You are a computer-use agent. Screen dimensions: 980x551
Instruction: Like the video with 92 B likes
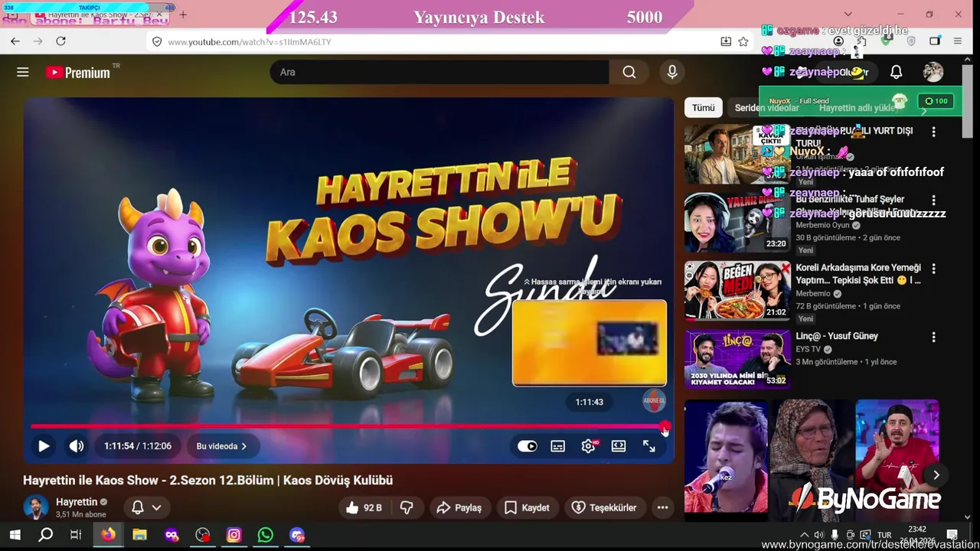pyautogui.click(x=364, y=507)
